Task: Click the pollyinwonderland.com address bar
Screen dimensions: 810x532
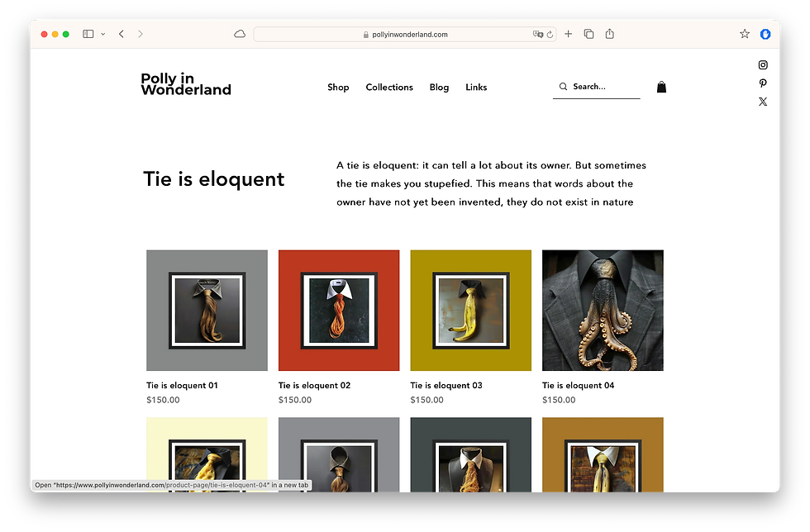Action: [x=405, y=35]
